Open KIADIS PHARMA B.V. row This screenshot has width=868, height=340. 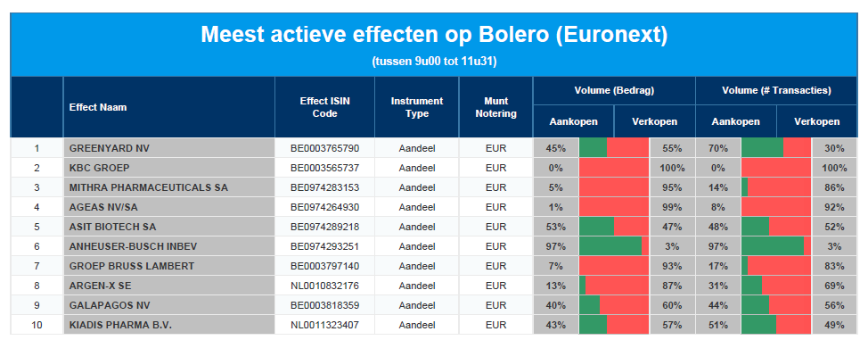433,325
